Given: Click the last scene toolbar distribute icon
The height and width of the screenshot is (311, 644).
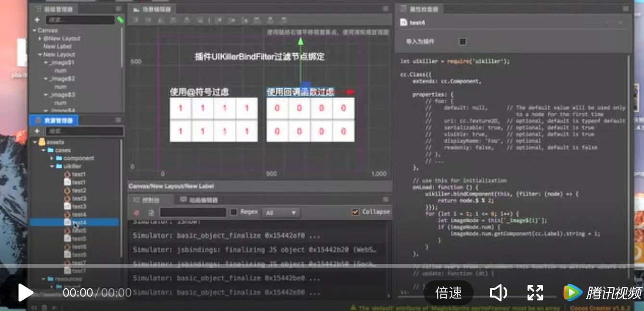Looking at the screenshot, I should pyautogui.click(x=284, y=20).
